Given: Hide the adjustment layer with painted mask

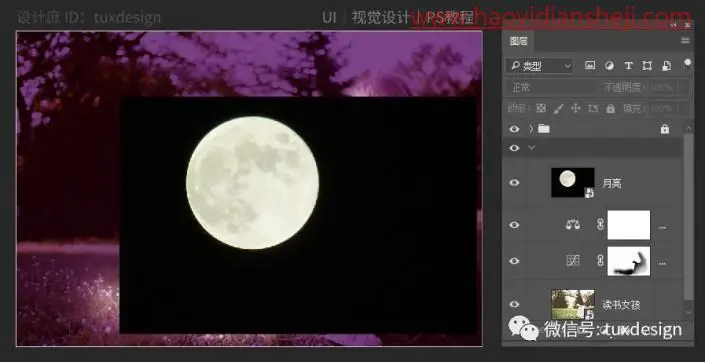Looking at the screenshot, I should 514,261.
